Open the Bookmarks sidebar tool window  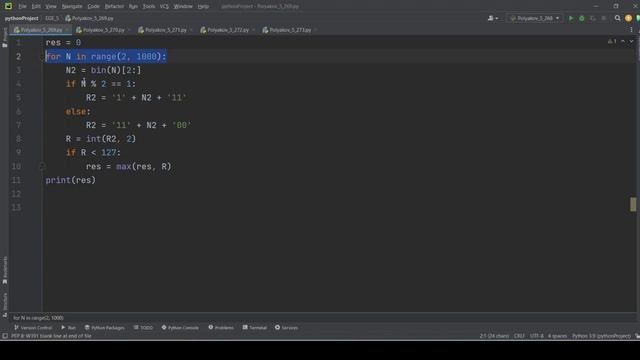[x=5, y=270]
